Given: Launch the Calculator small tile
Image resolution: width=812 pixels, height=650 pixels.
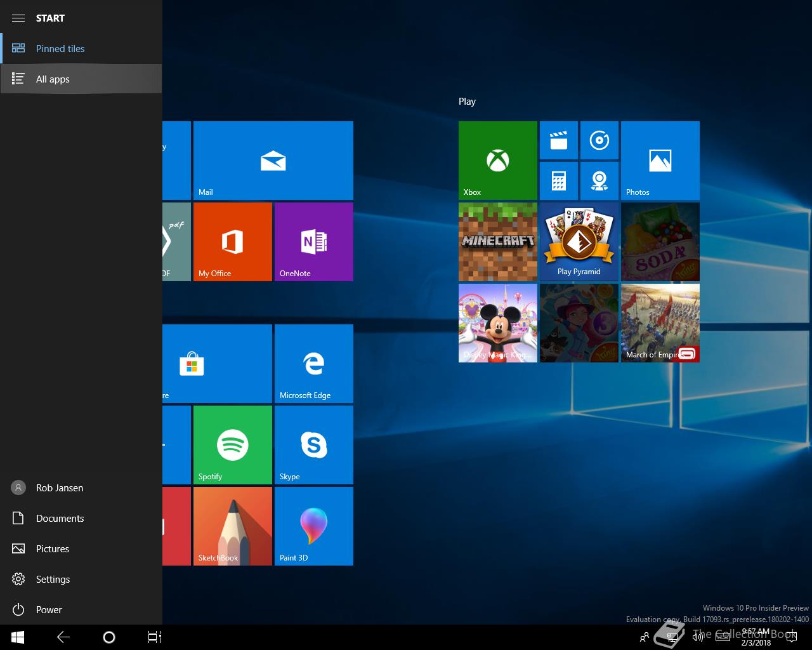Looking at the screenshot, I should pos(559,181).
